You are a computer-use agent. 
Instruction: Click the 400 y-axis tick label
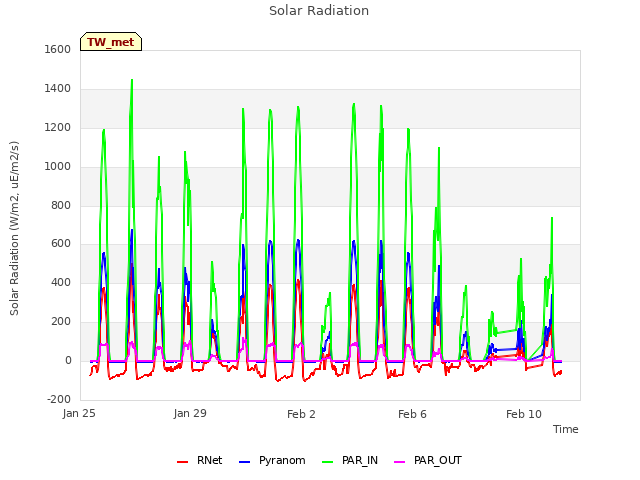point(61,282)
